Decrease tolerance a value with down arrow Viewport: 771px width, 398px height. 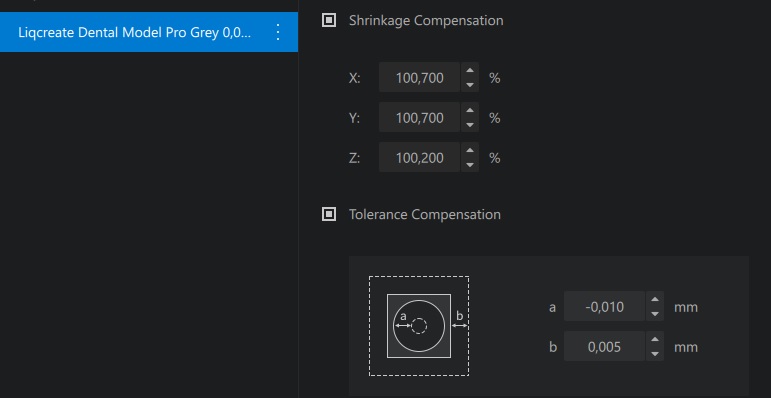coord(655,313)
